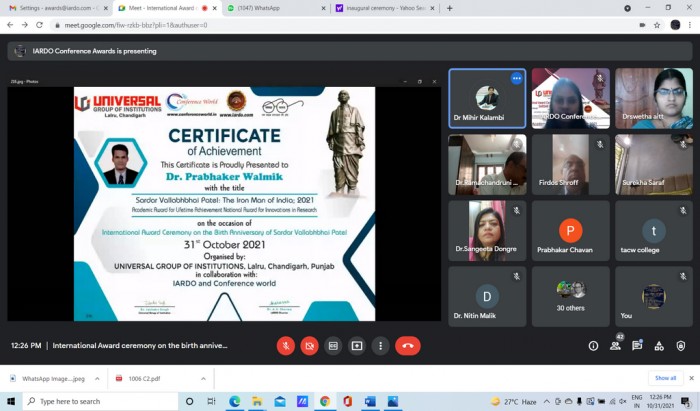Switch to the Settings browser tab
Screen dimensions: 700x411
[50, 8]
